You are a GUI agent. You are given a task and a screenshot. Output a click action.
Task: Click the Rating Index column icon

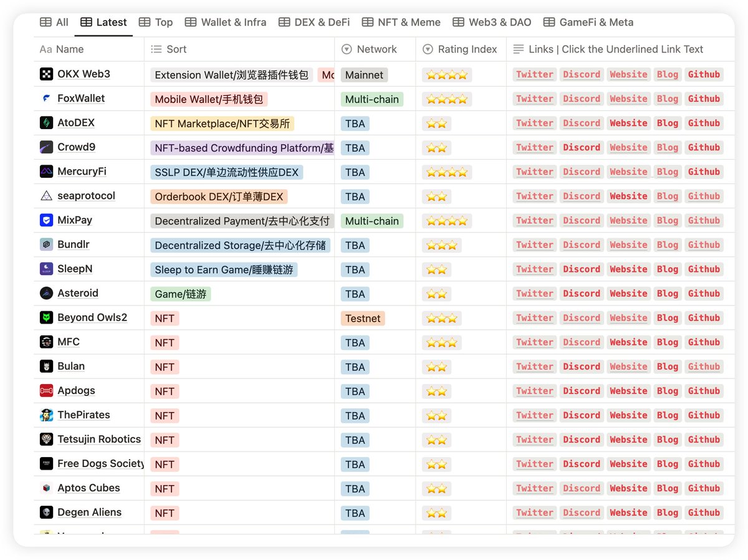(428, 49)
